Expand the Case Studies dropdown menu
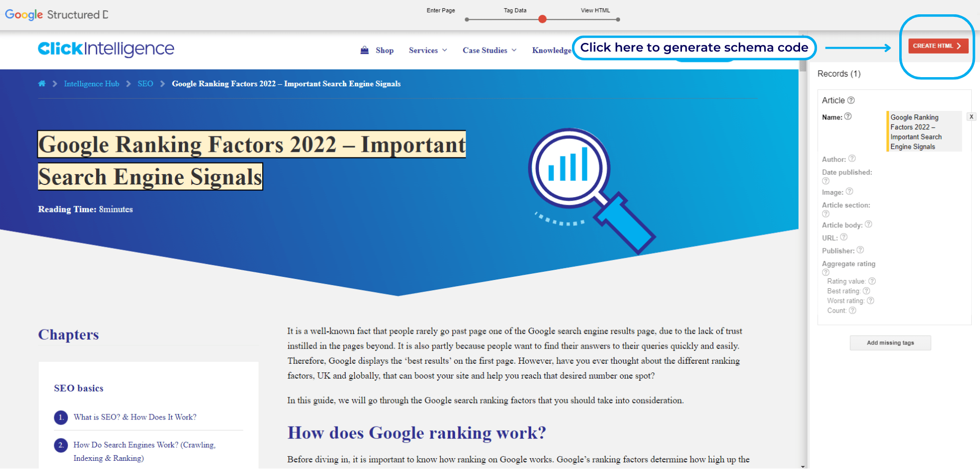The width and height of the screenshot is (980, 469). pyautogui.click(x=489, y=50)
